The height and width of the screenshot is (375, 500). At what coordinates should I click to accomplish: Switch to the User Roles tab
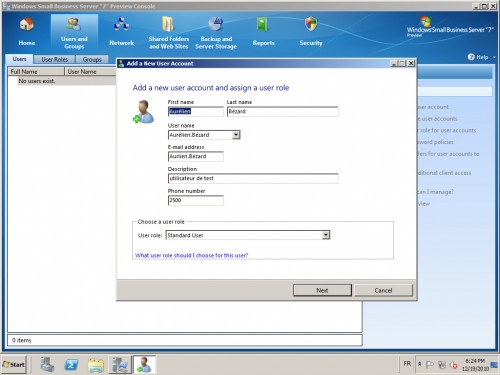[x=54, y=59]
